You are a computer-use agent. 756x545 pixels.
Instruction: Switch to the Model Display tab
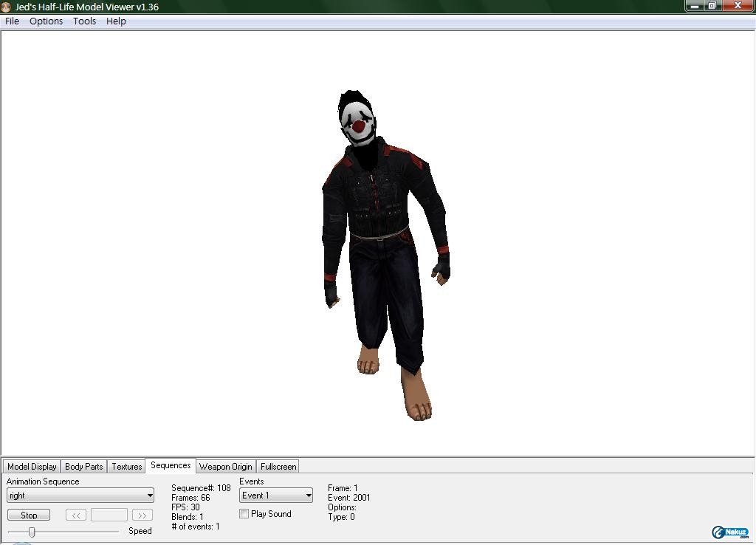[32, 467]
